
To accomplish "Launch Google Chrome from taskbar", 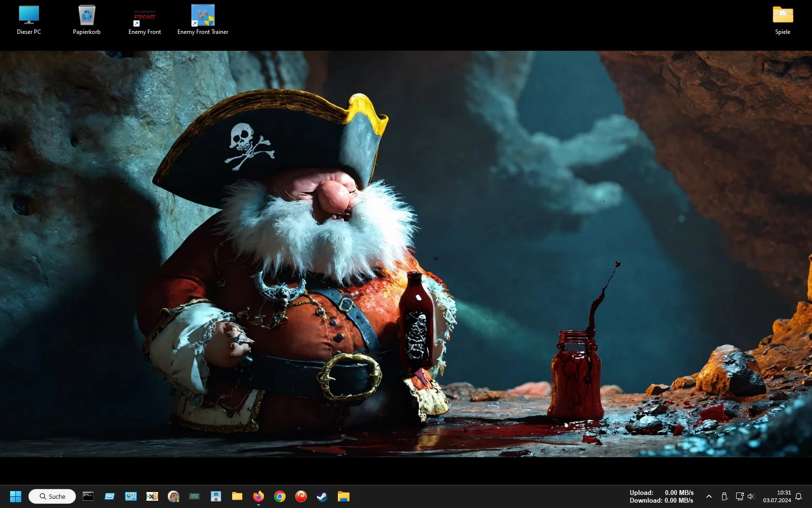I will [x=279, y=496].
